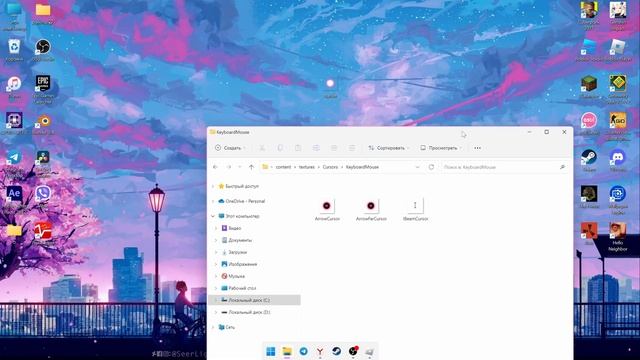Screen dimensions: 640x360
Task: Open the recent locations chevron
Action: click(x=240, y=167)
